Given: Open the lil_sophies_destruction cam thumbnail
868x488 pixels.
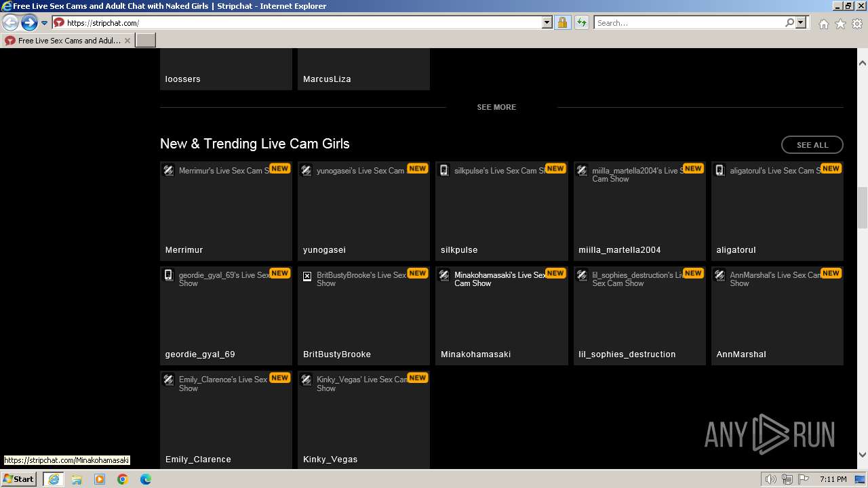Looking at the screenshot, I should click(x=639, y=315).
